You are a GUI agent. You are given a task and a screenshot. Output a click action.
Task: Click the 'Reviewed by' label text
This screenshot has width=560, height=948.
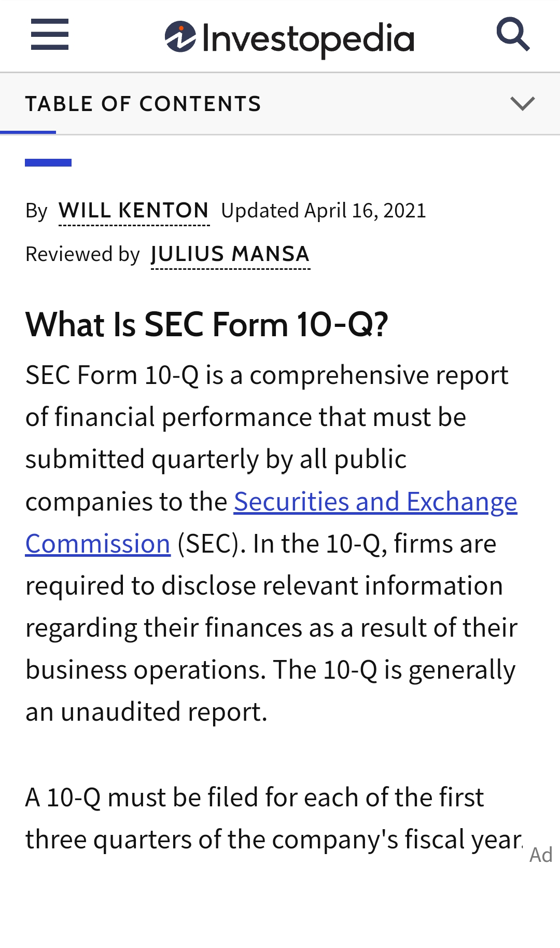point(83,255)
